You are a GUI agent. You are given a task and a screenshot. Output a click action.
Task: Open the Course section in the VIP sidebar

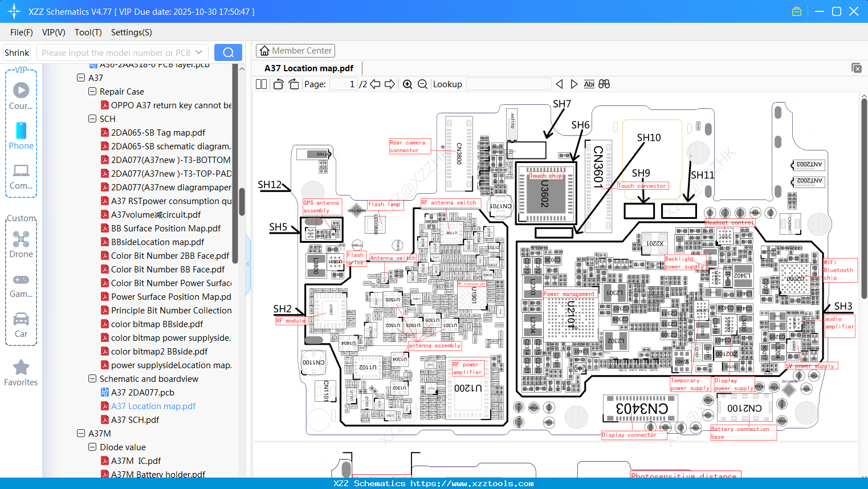[x=21, y=96]
